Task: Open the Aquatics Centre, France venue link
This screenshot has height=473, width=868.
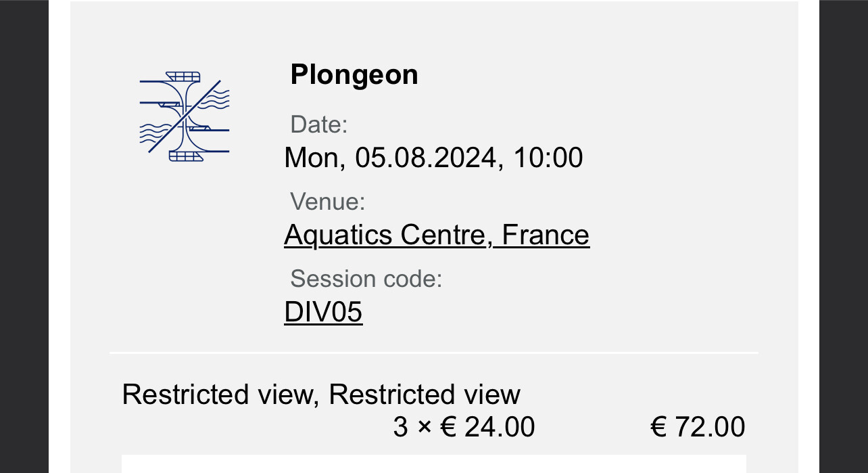Action: click(436, 235)
